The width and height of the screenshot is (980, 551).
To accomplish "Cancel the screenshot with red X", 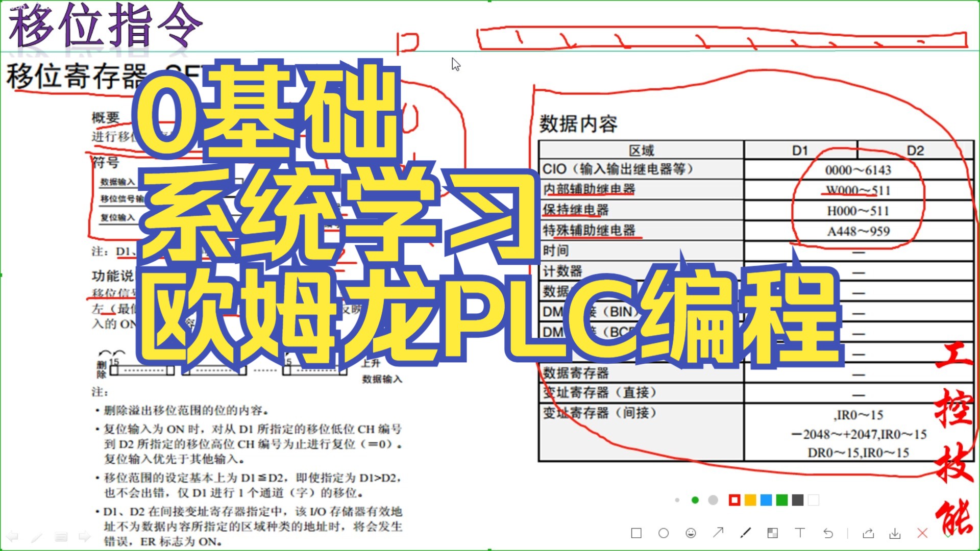I will click(x=922, y=533).
